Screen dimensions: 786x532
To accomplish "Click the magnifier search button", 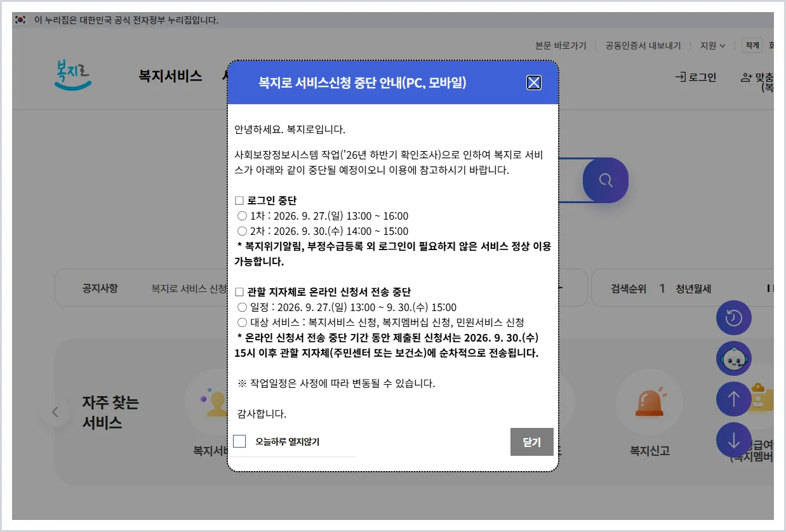I will click(x=606, y=180).
